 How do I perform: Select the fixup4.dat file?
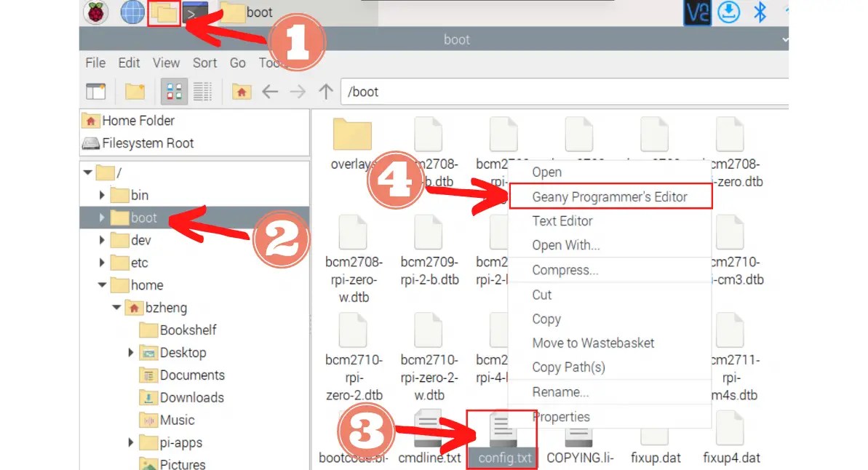point(730,437)
